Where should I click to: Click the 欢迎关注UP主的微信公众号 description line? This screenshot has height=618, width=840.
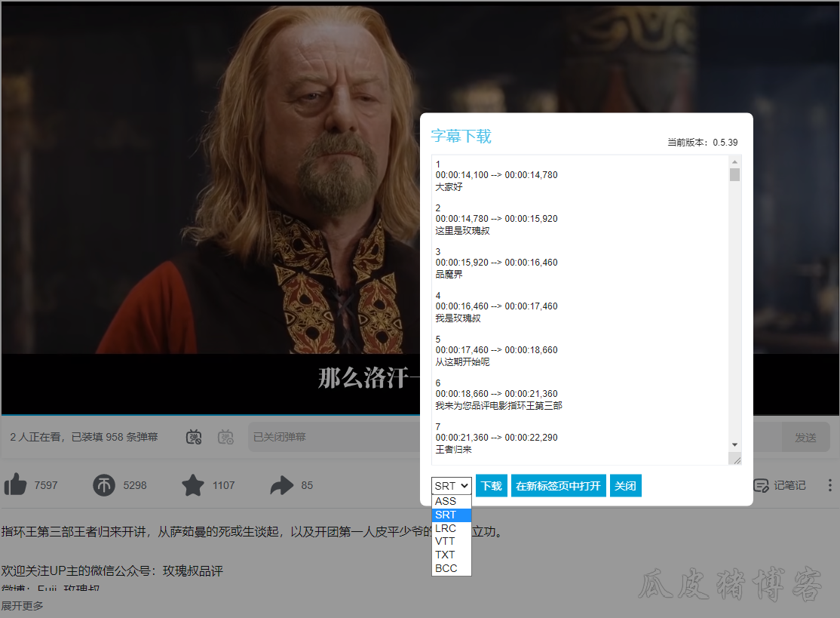(x=112, y=570)
